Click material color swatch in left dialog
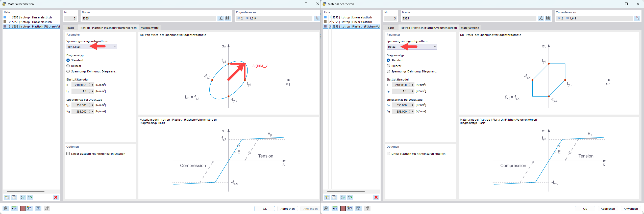644x214 pixels. 23,208
